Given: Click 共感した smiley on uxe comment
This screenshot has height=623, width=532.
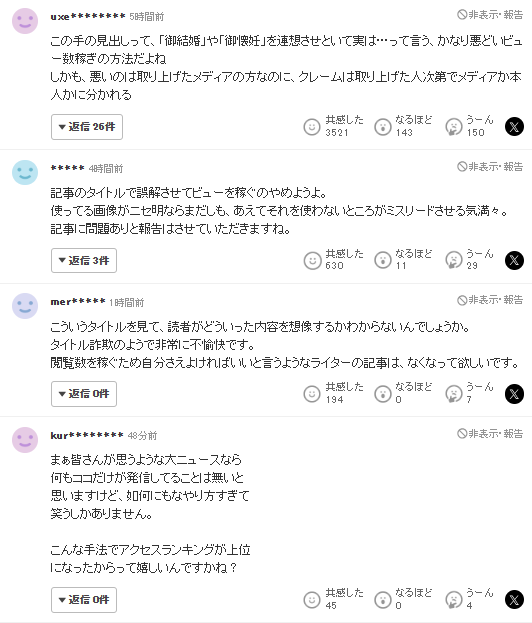Looking at the screenshot, I should click(x=312, y=127).
